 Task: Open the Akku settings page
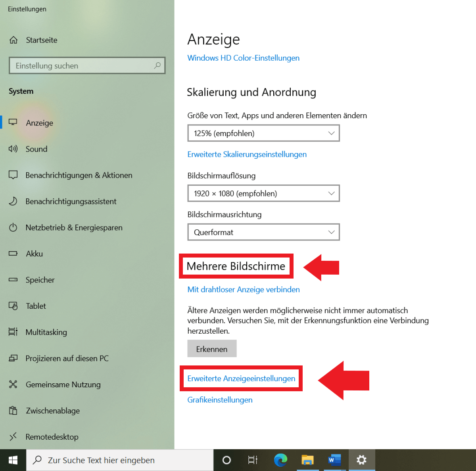point(35,254)
